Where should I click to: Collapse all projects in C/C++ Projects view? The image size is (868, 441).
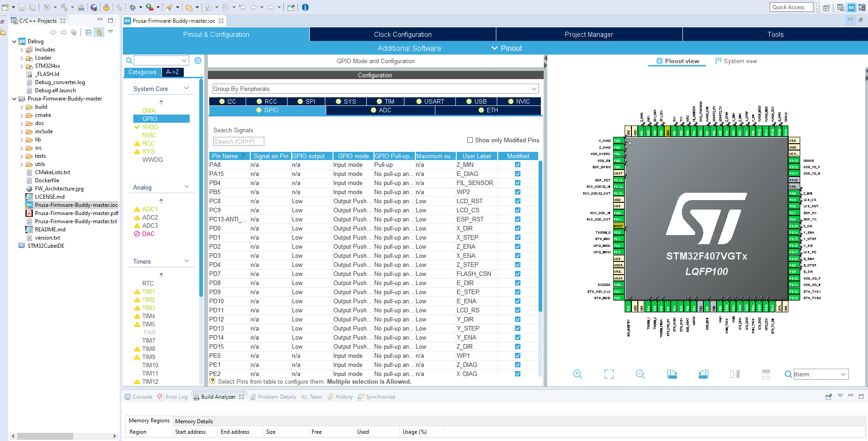pyautogui.click(x=88, y=32)
